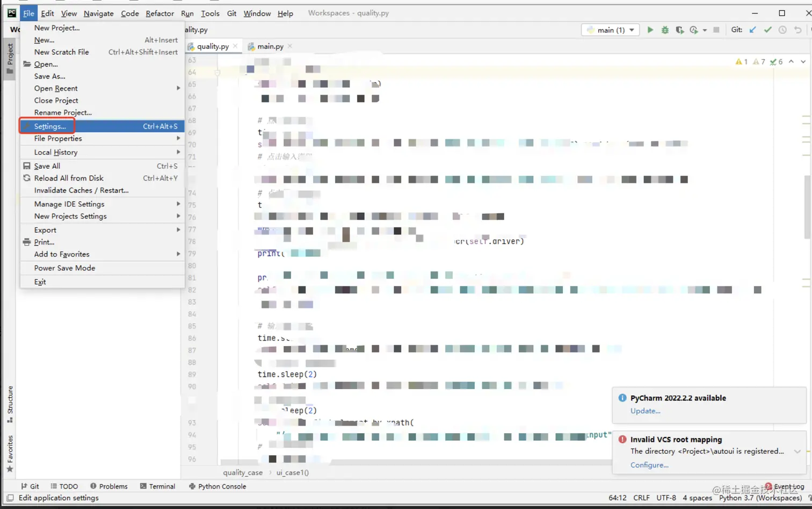Toggle Power Save Mode menu entry
The image size is (812, 509).
[x=102, y=268]
